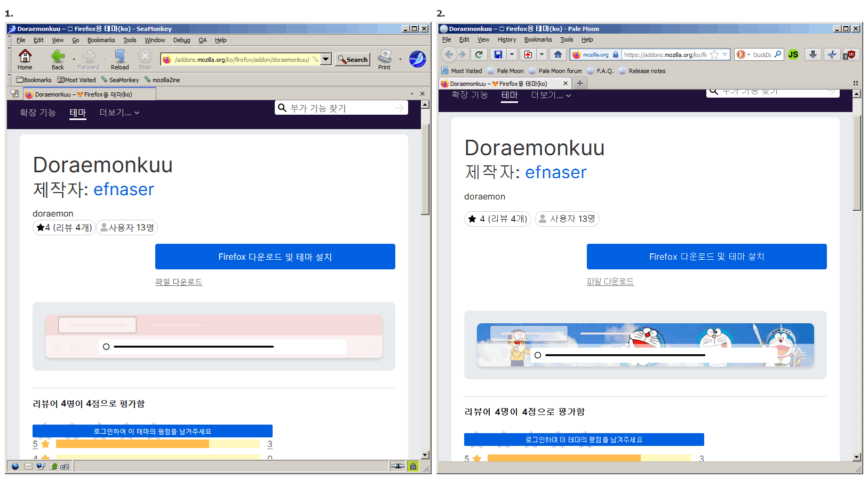Click the floppy disk save icon in Pale Moon
868x479 pixels.
click(x=498, y=54)
